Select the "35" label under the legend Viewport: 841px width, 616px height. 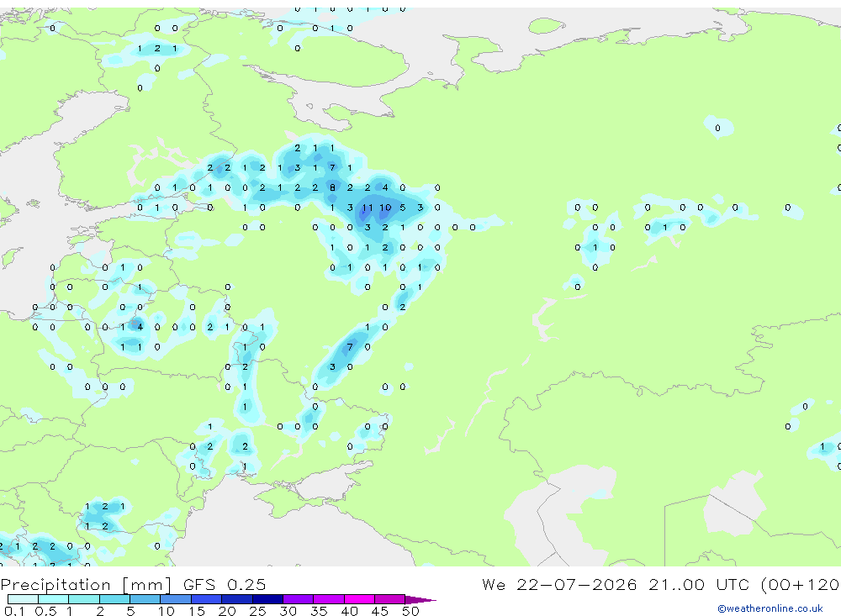click(x=319, y=611)
